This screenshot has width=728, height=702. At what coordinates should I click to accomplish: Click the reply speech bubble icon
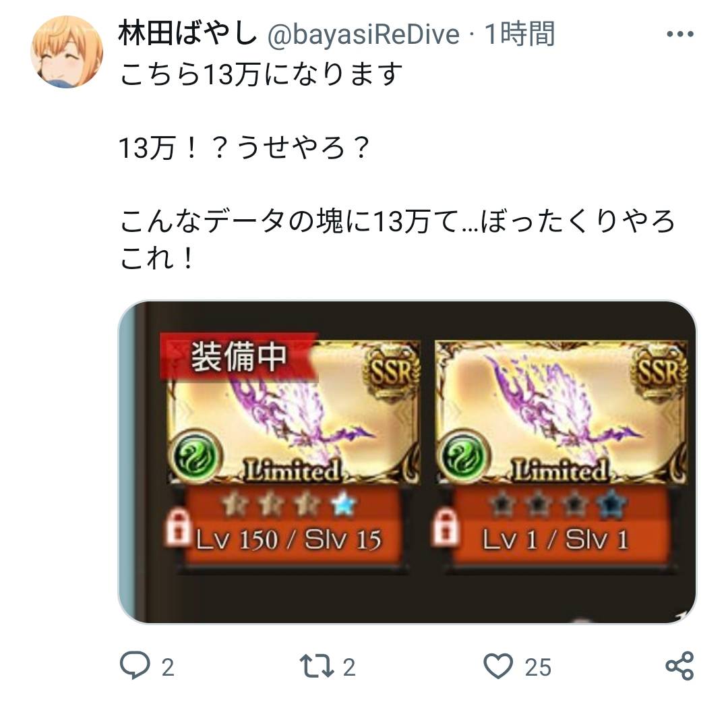coord(135,666)
